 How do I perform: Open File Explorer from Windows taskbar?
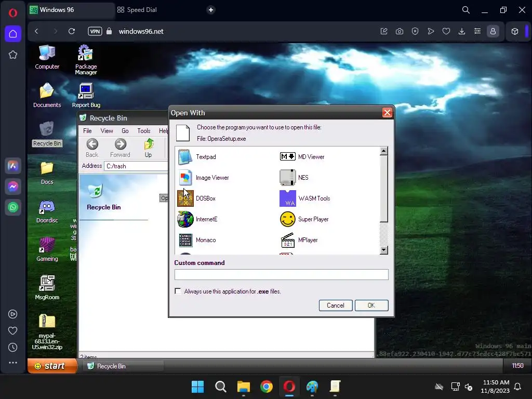pyautogui.click(x=243, y=387)
